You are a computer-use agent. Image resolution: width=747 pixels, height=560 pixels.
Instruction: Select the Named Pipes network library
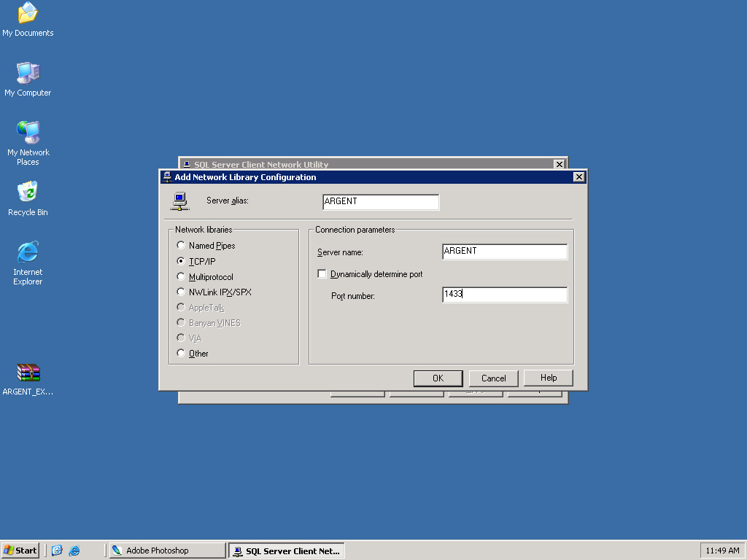(182, 246)
